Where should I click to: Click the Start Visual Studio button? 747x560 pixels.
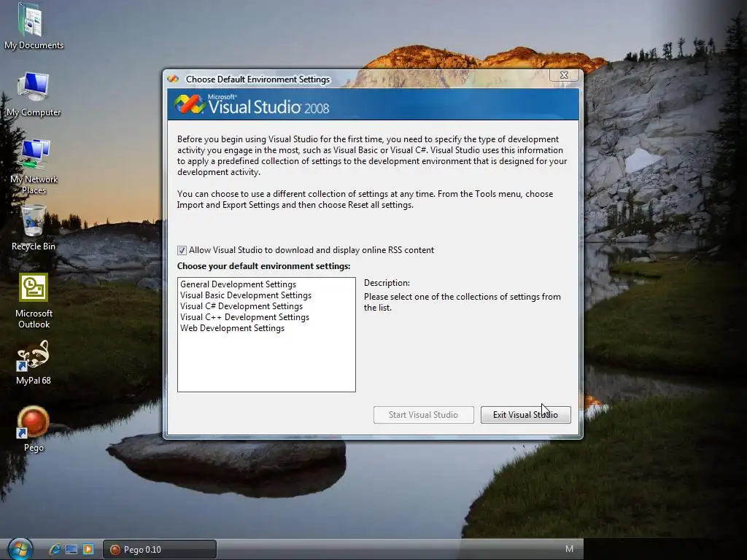(x=424, y=415)
